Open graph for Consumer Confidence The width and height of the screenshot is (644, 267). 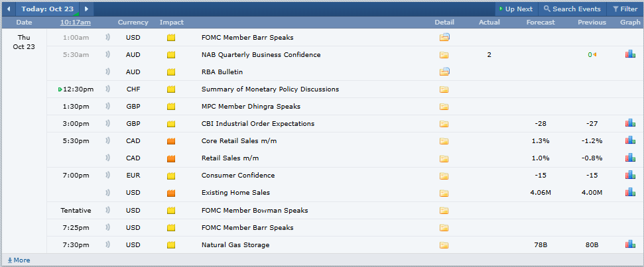click(x=630, y=176)
